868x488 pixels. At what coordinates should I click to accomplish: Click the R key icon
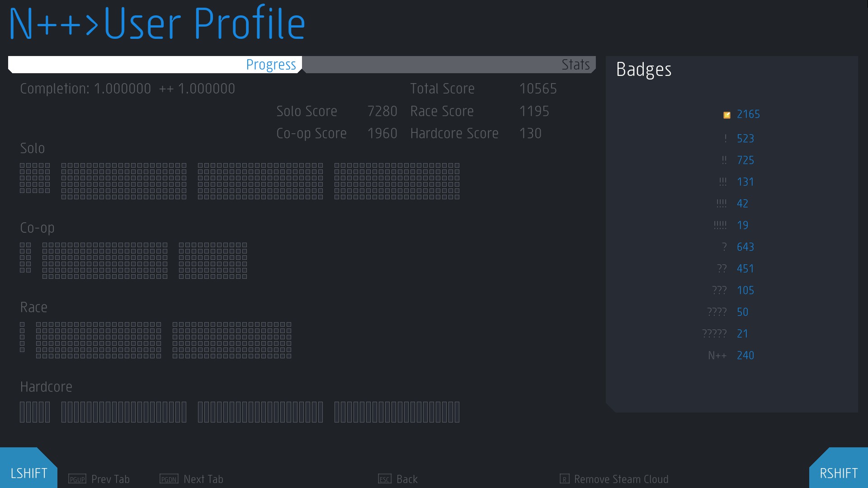coord(564,479)
